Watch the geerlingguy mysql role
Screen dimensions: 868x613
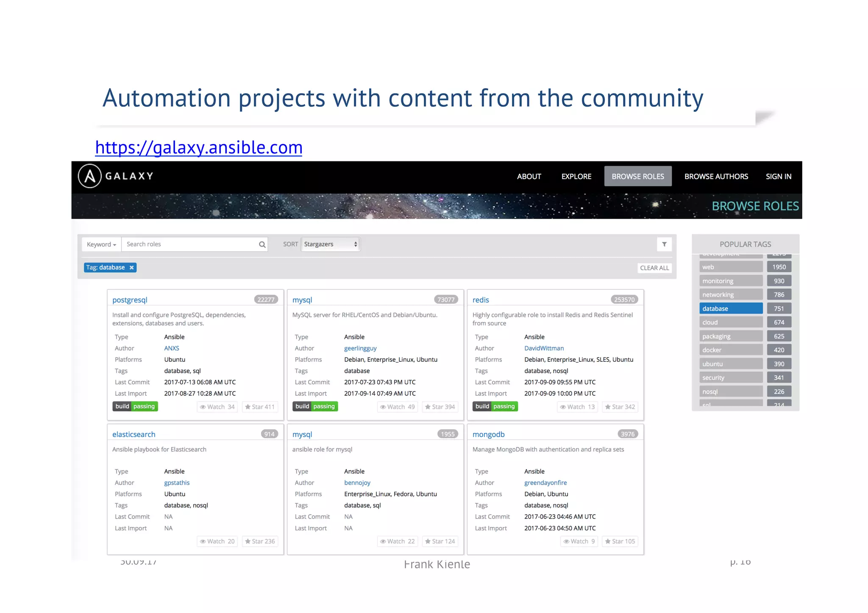coord(398,407)
